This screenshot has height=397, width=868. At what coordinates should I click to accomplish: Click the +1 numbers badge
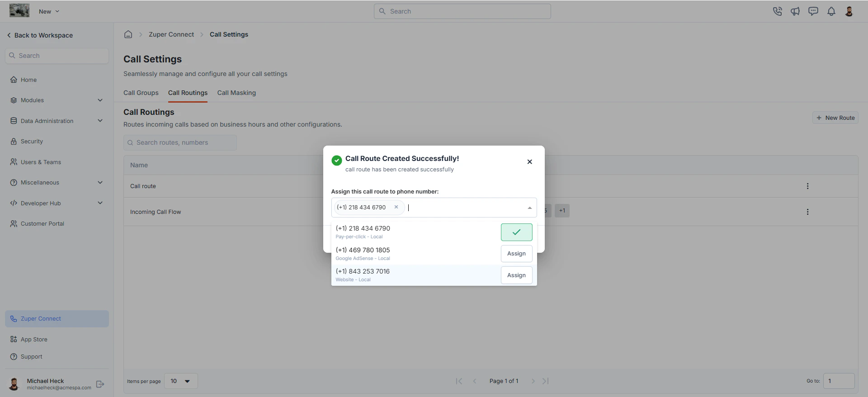pos(562,210)
